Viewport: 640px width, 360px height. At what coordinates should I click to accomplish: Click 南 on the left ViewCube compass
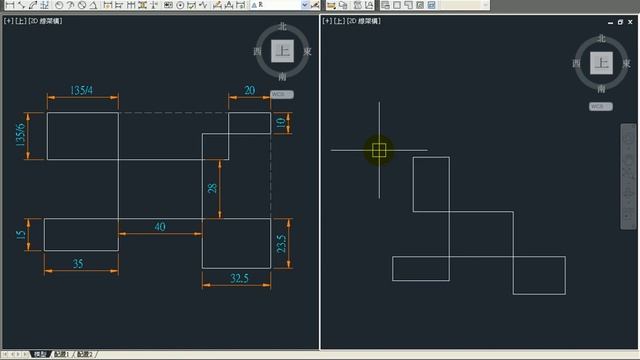[x=282, y=77]
